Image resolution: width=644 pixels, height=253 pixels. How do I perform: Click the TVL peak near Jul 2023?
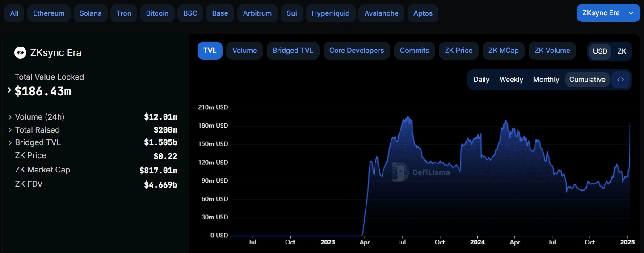(407, 117)
